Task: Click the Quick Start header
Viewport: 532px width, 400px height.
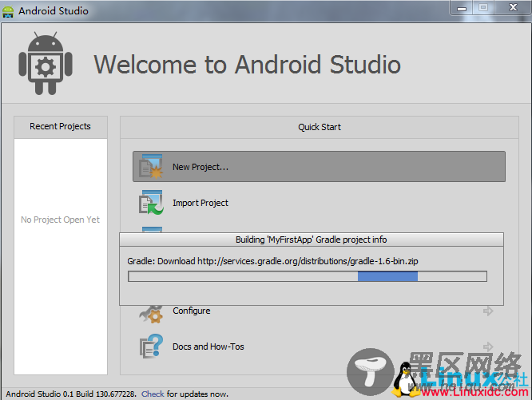Action: click(320, 127)
